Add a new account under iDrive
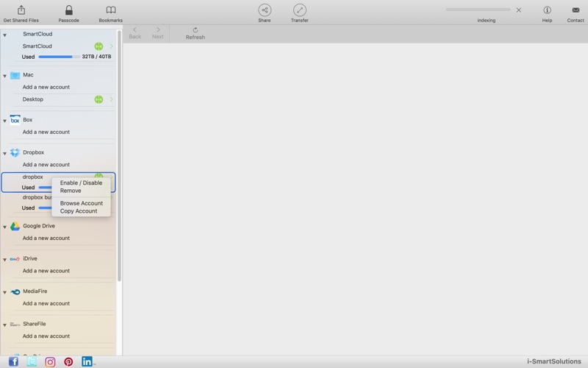The width and height of the screenshot is (588, 368). click(x=46, y=271)
